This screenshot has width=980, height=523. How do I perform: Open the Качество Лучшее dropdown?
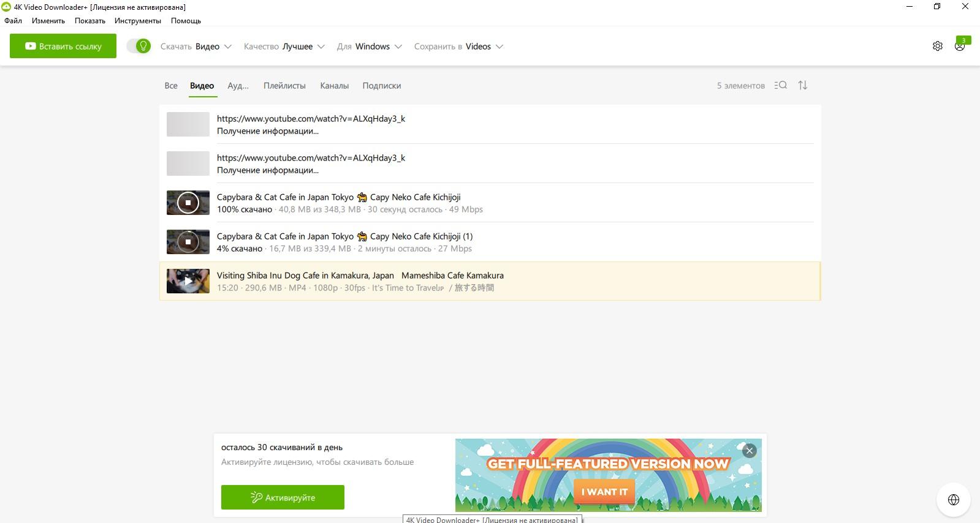(x=284, y=47)
